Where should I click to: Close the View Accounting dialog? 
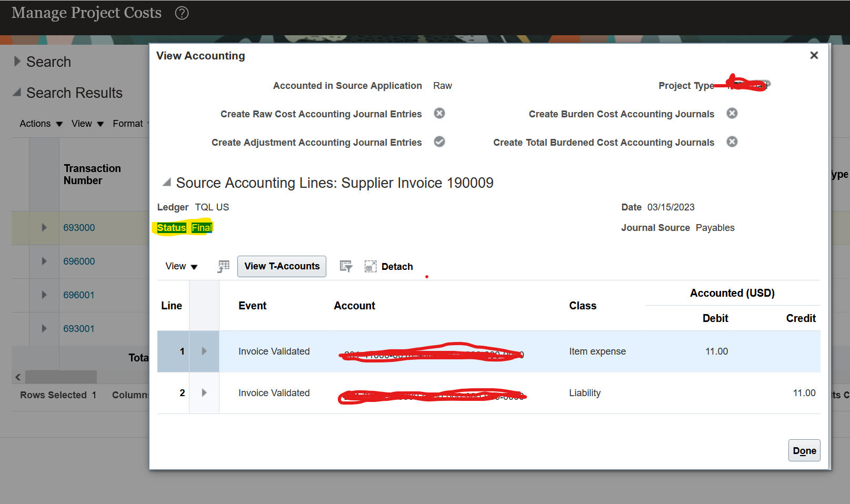(814, 55)
